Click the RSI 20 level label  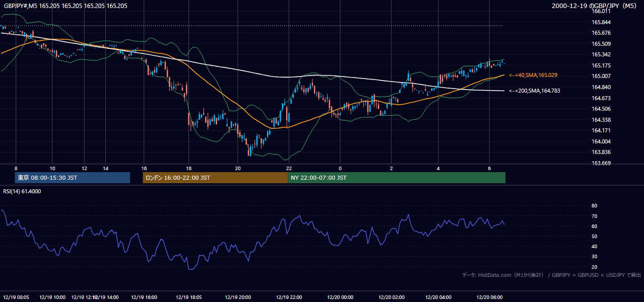click(594, 267)
